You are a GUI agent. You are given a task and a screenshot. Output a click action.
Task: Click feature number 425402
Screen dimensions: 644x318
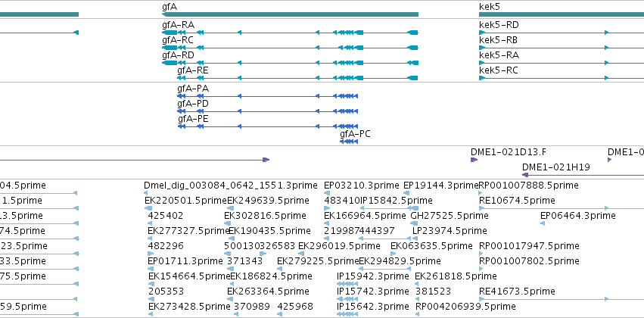tap(166, 216)
